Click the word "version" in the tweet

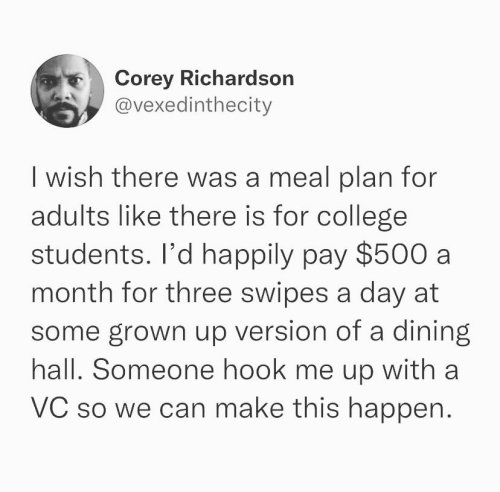[x=282, y=332]
